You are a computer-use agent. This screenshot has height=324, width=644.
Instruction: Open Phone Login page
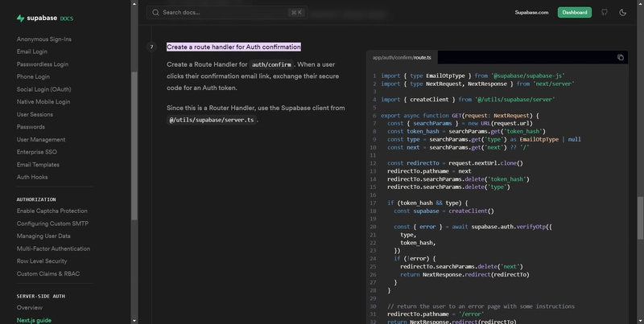[x=33, y=76]
